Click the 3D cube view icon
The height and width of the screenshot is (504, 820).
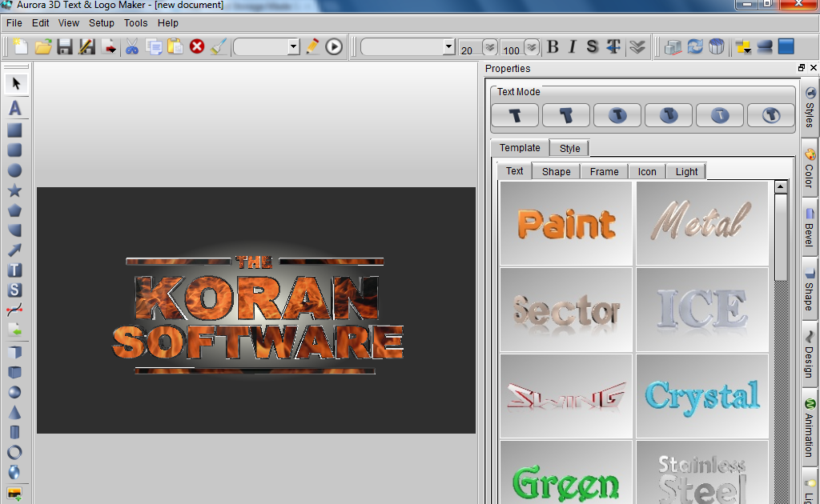point(673,46)
